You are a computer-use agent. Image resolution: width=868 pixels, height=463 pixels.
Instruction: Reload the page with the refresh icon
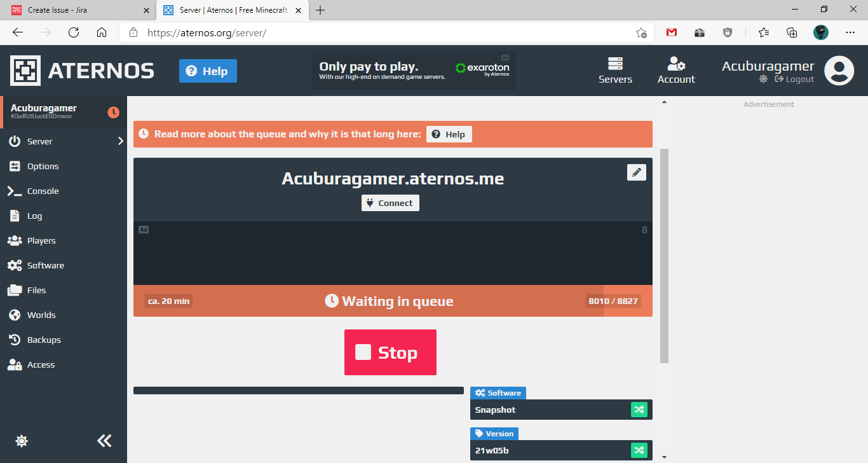tap(74, 32)
